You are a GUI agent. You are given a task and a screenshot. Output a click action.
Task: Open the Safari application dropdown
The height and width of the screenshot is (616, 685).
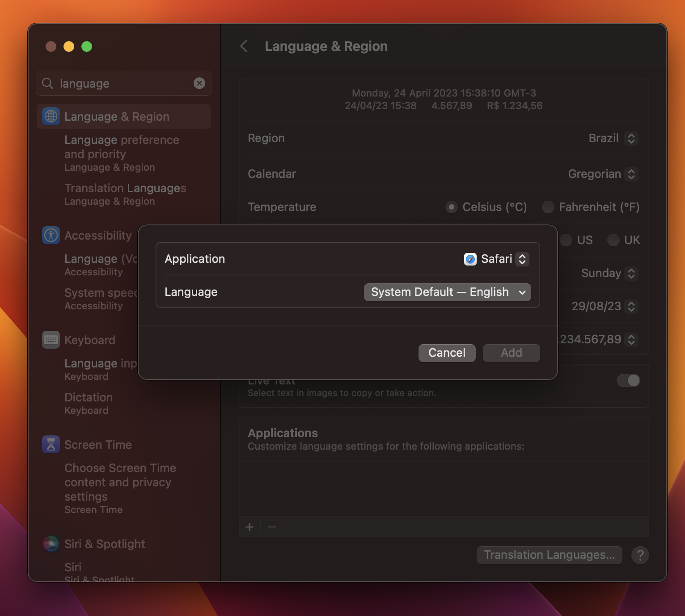tap(496, 259)
